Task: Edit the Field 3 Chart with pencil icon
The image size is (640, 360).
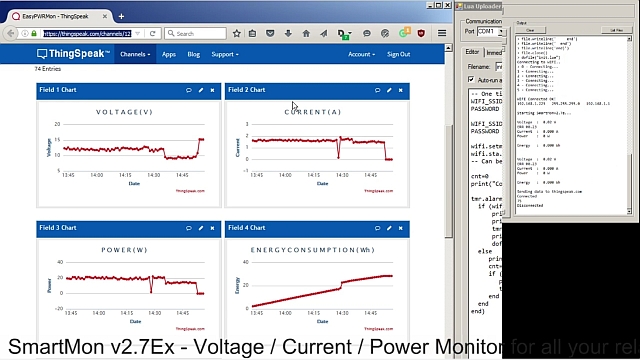Action: (201, 228)
